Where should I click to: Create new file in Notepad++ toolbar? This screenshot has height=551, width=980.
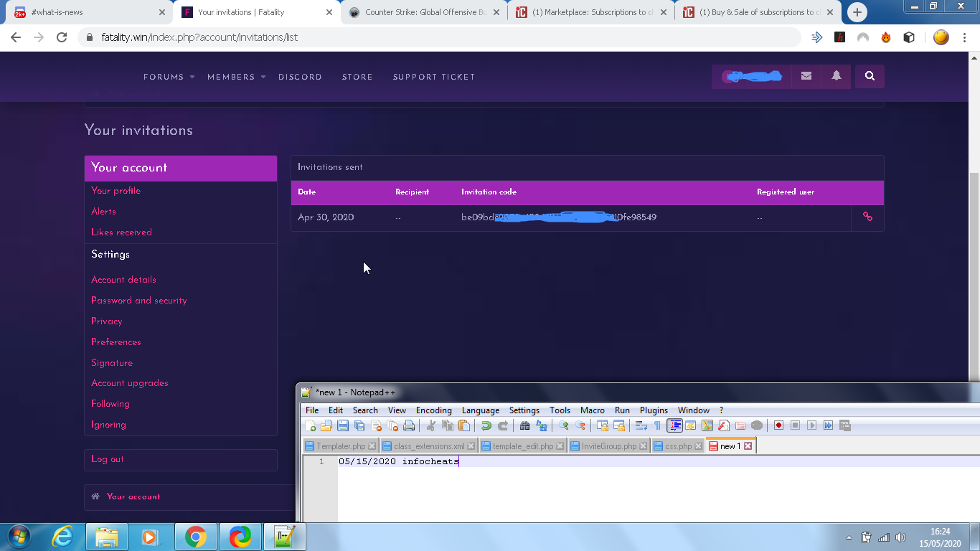pyautogui.click(x=310, y=425)
